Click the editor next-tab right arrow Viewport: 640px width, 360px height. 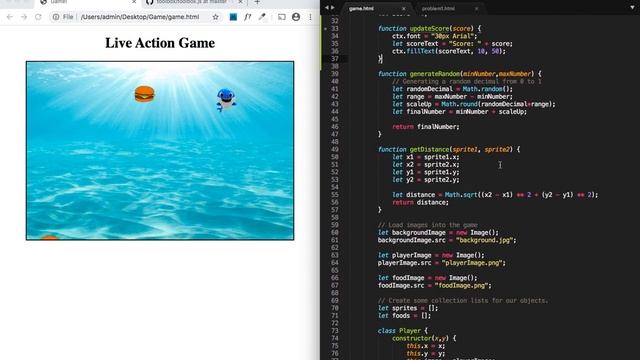pos(333,7)
